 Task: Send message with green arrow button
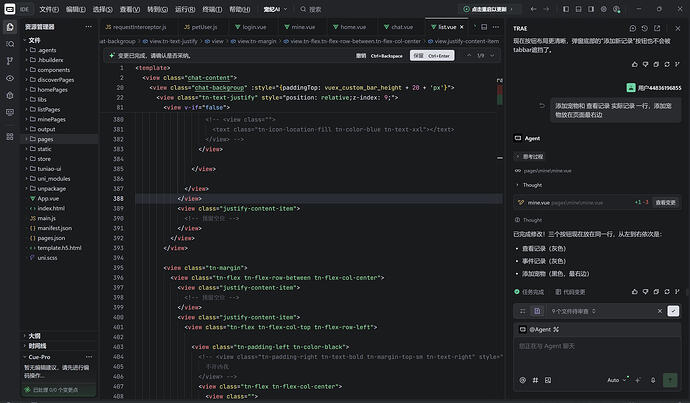tap(670, 380)
